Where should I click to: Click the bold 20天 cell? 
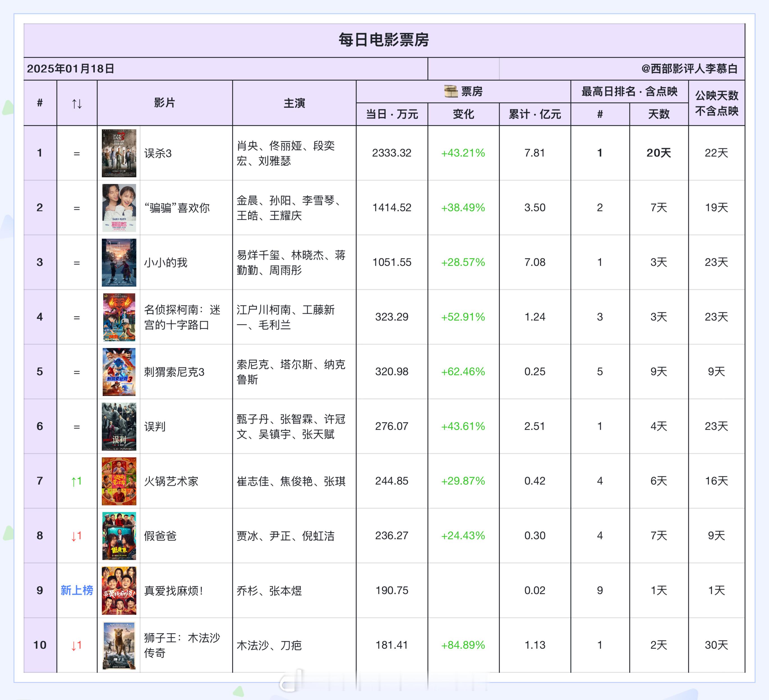(659, 153)
